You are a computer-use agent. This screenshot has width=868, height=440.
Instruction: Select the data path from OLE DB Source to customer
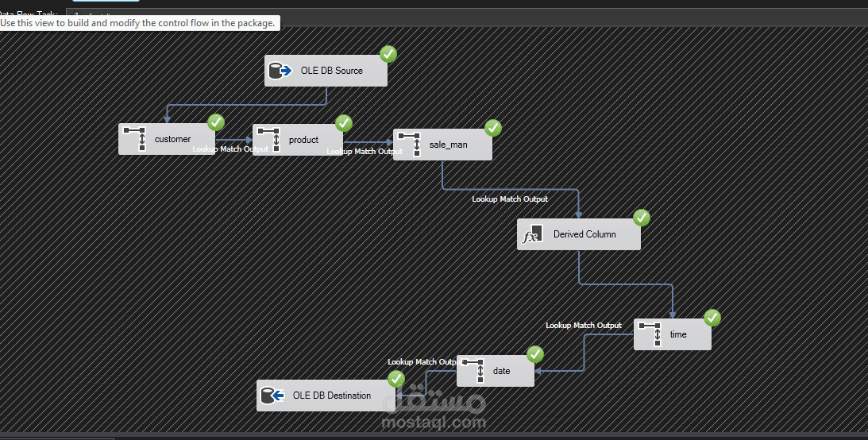246,105
